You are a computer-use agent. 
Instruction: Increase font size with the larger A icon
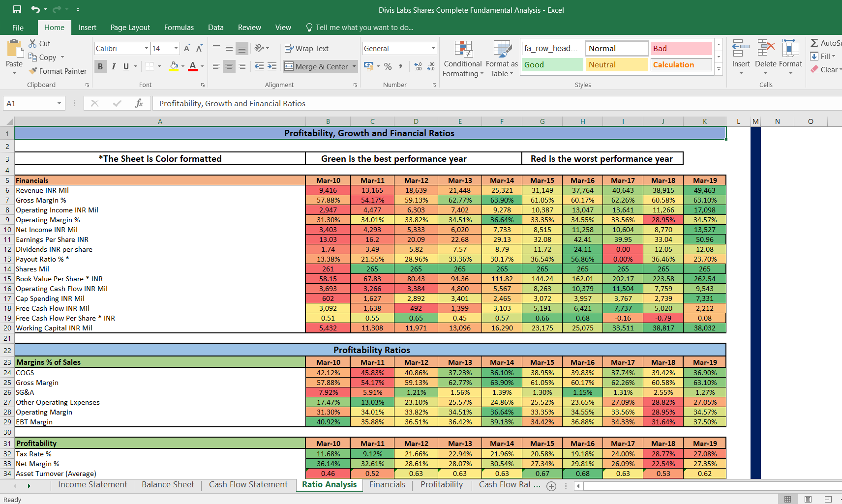[x=187, y=48]
